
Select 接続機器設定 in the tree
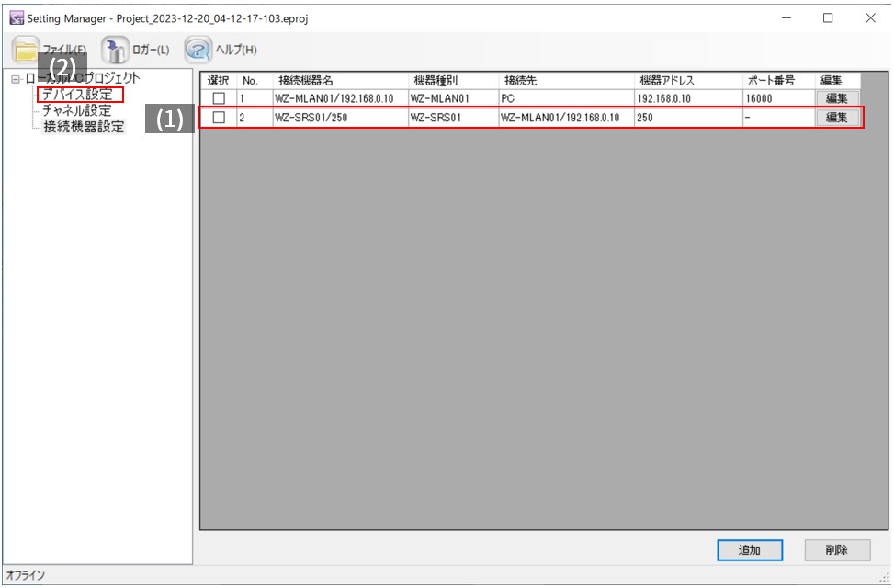click(84, 126)
